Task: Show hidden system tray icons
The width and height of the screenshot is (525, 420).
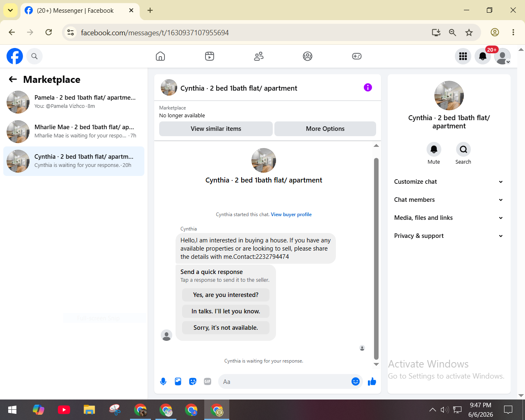Action: tap(432, 410)
